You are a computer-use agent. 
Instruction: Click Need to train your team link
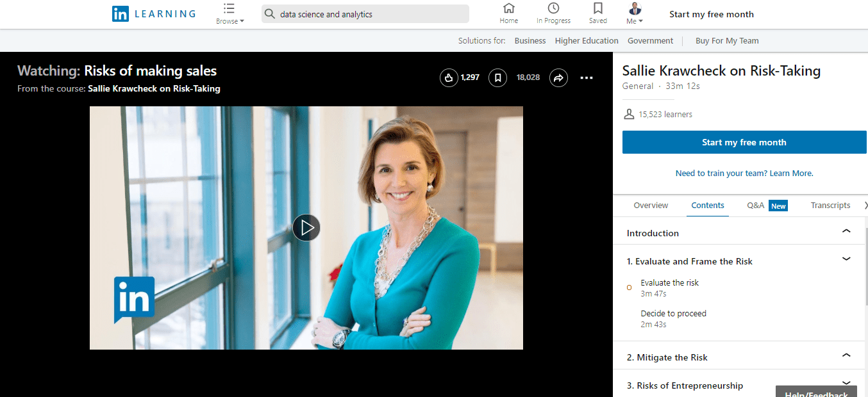tap(744, 174)
